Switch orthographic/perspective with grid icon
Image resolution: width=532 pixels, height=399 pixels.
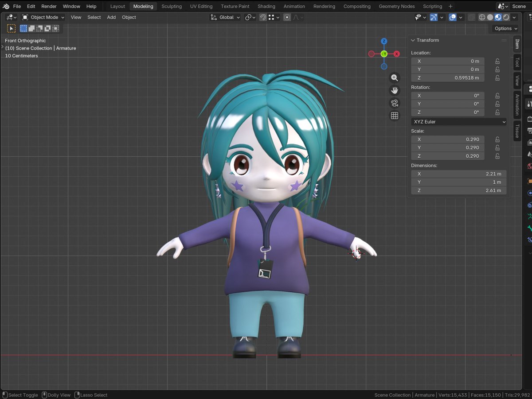point(394,116)
